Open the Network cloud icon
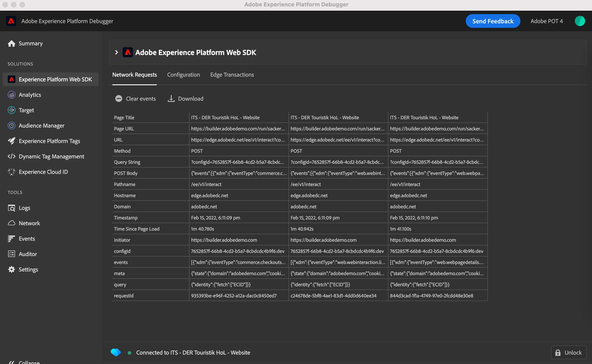 tap(11, 223)
